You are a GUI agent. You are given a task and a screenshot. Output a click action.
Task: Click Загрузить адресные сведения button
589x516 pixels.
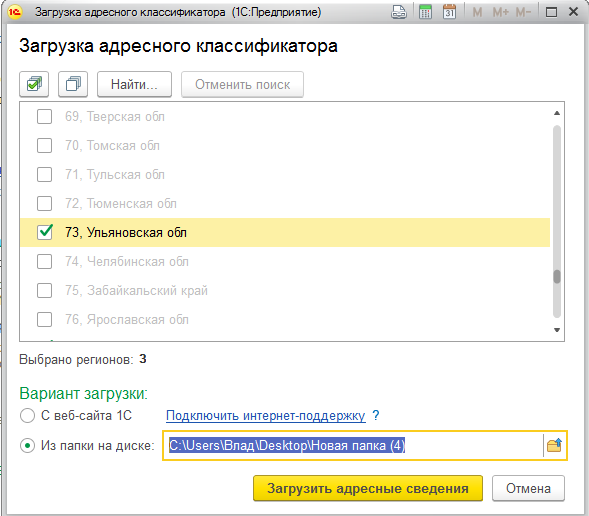tap(368, 488)
